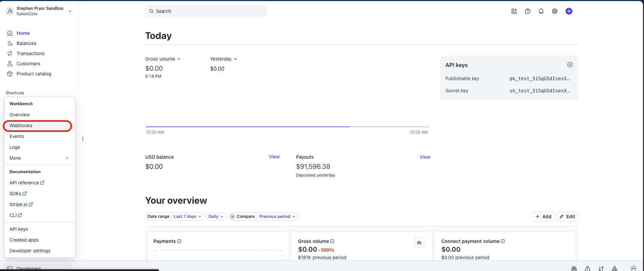Image resolution: width=644 pixels, height=271 pixels.
Task: Click the account avatar logo
Action: [x=10, y=11]
